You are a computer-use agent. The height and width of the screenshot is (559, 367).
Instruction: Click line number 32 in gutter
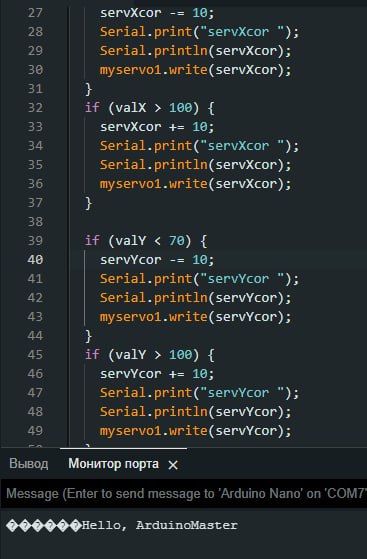(35, 108)
